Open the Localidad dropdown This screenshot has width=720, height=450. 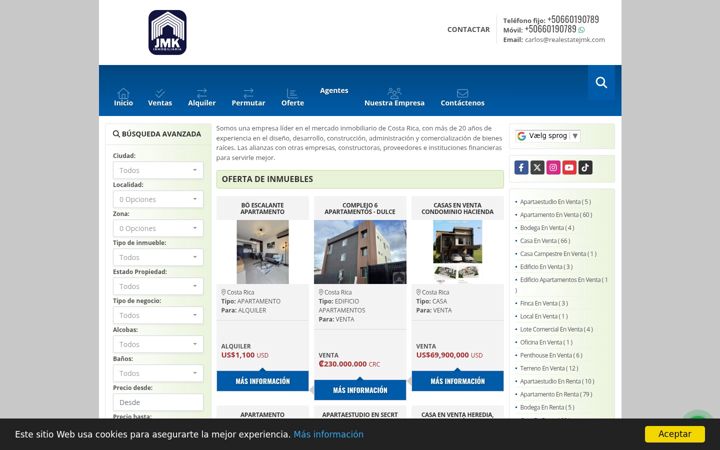click(x=158, y=199)
